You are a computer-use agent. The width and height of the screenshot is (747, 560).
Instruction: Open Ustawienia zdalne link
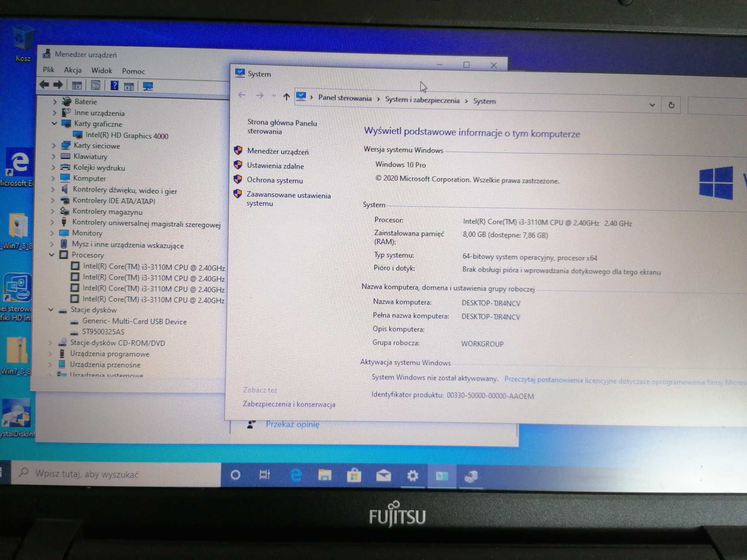pyautogui.click(x=275, y=166)
